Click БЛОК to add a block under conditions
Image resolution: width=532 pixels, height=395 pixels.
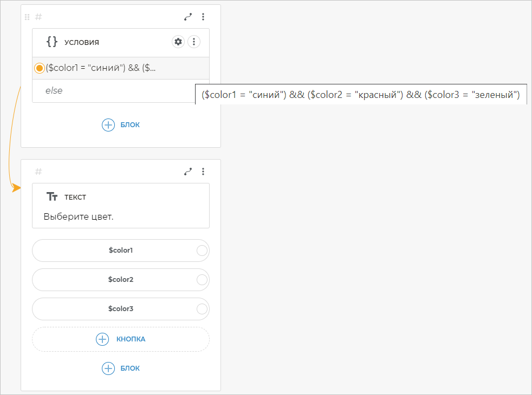pyautogui.click(x=121, y=125)
